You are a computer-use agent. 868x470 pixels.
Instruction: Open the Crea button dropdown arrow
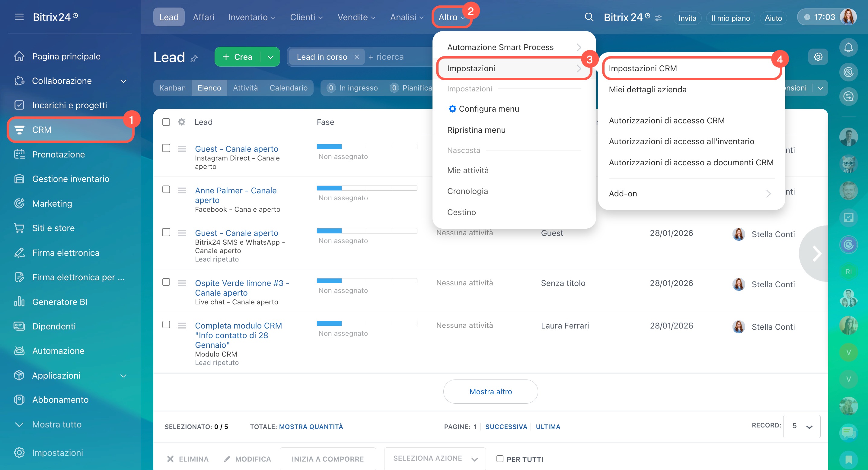click(x=270, y=57)
